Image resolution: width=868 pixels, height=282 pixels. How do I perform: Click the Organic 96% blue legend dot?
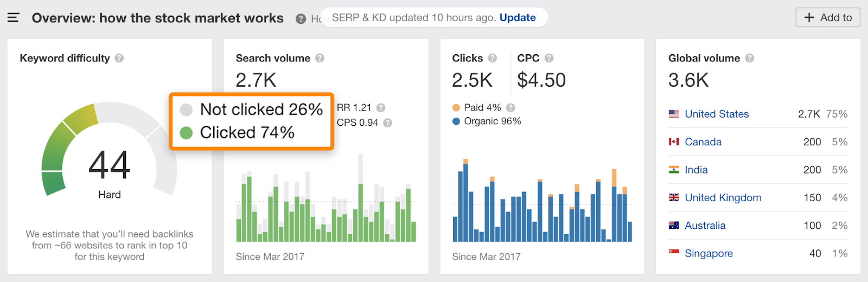click(456, 121)
